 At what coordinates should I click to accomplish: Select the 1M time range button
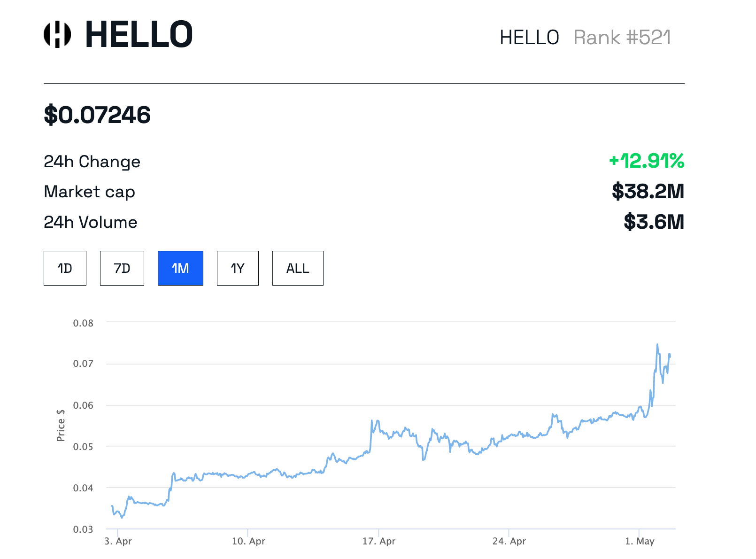pyautogui.click(x=180, y=268)
